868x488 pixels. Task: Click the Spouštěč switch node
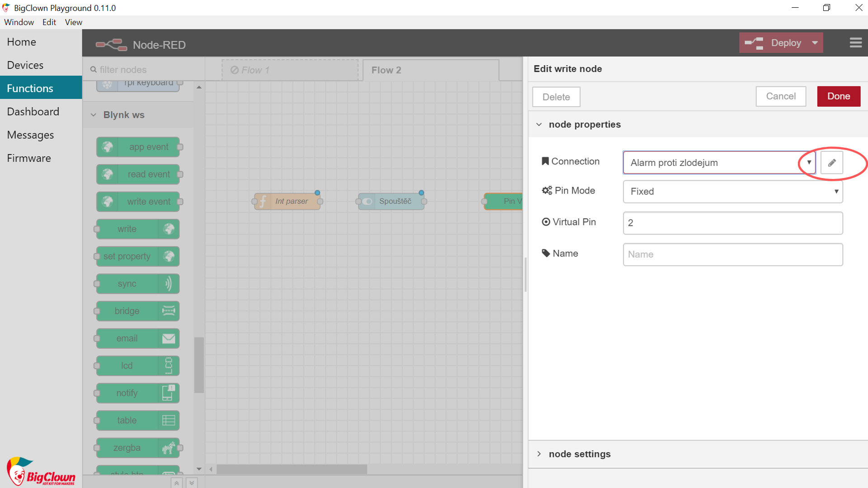[x=392, y=201]
